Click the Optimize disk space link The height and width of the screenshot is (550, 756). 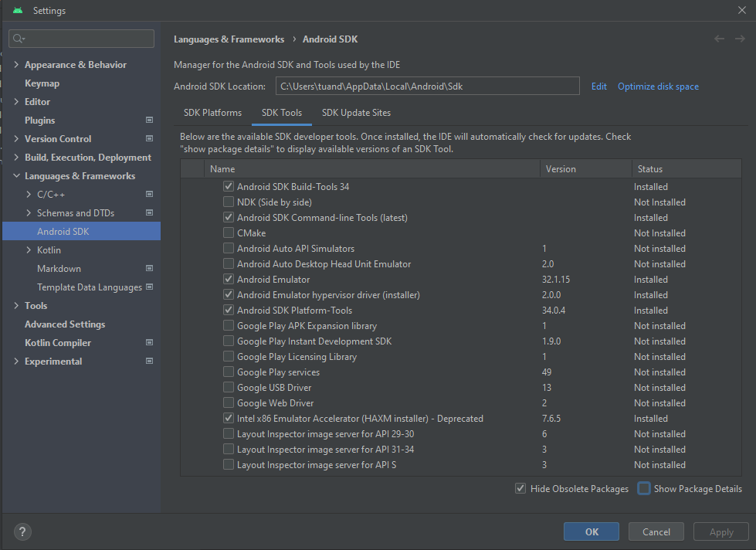coord(658,87)
